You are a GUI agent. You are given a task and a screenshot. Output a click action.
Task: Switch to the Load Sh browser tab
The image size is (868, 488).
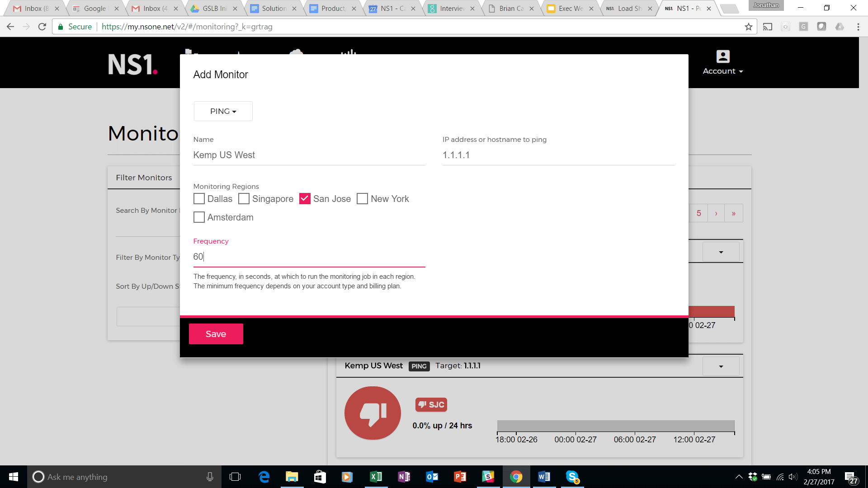tap(628, 8)
